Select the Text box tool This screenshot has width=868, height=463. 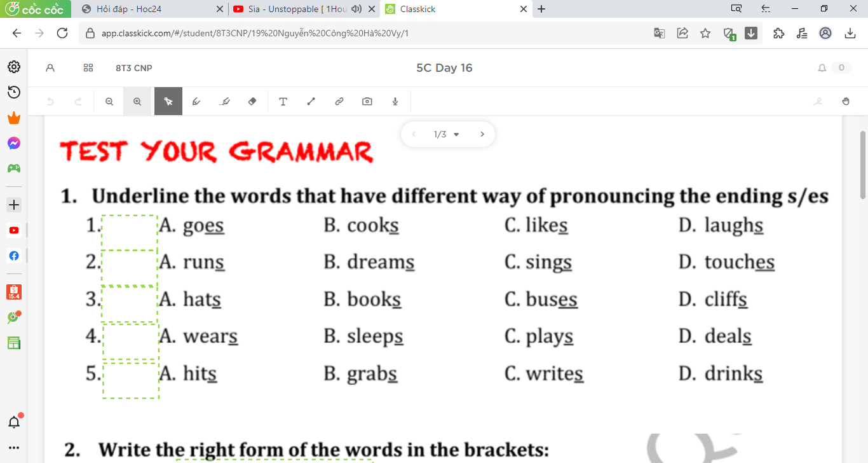tap(283, 101)
